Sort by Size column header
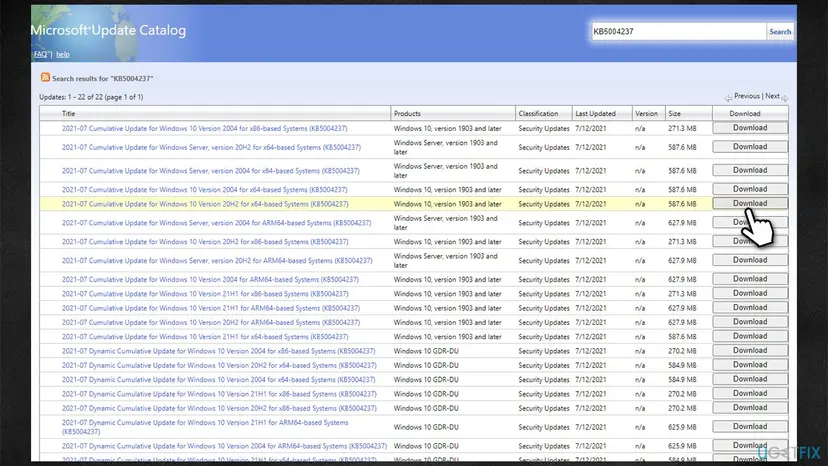828x466 pixels. [674, 114]
